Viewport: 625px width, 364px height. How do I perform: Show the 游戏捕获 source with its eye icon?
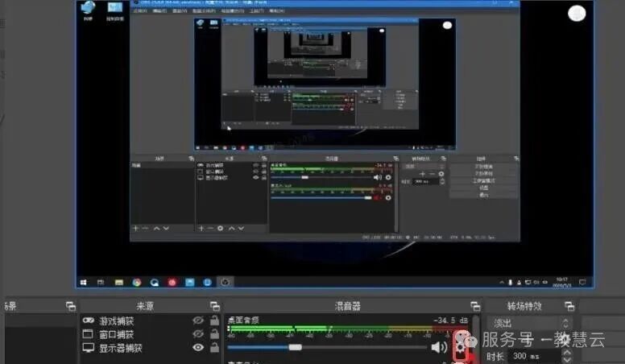click(198, 321)
